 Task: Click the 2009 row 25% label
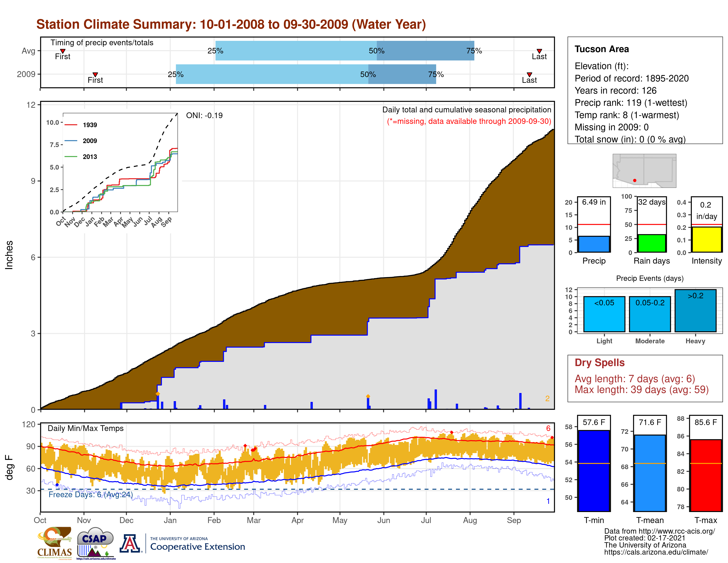point(176,74)
